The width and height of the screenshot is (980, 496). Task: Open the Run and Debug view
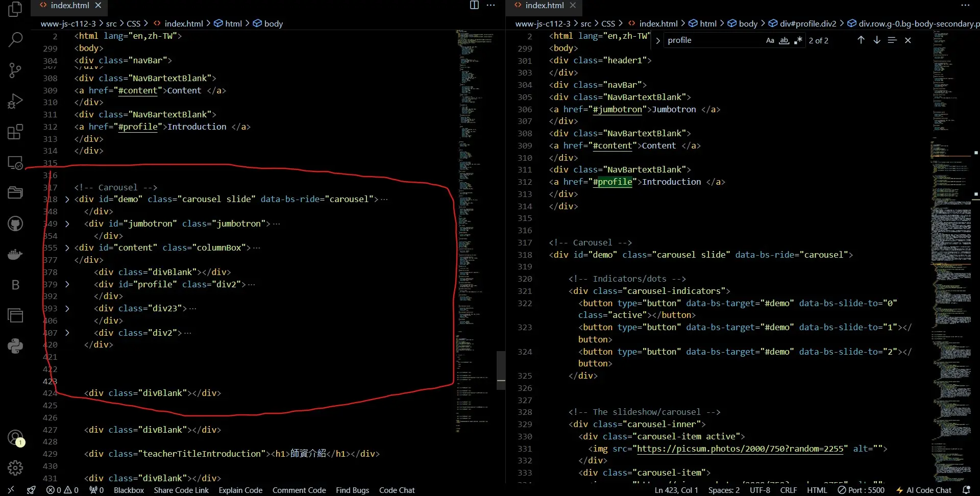tap(15, 101)
